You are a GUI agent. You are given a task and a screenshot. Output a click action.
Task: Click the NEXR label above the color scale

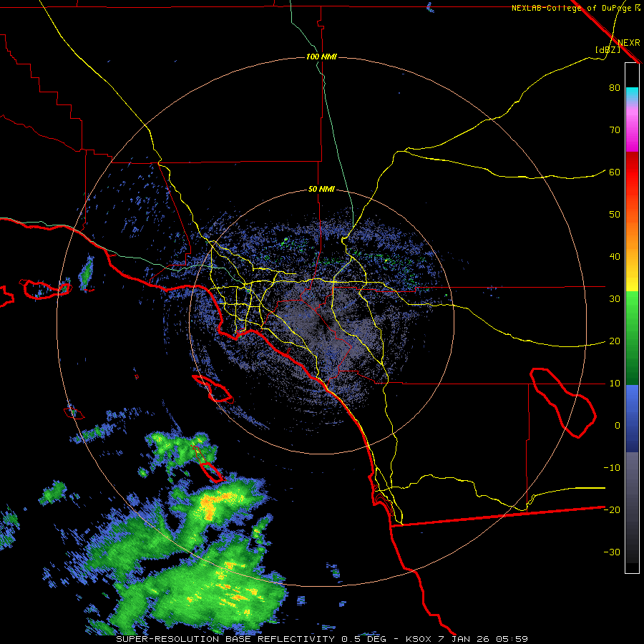(x=628, y=43)
